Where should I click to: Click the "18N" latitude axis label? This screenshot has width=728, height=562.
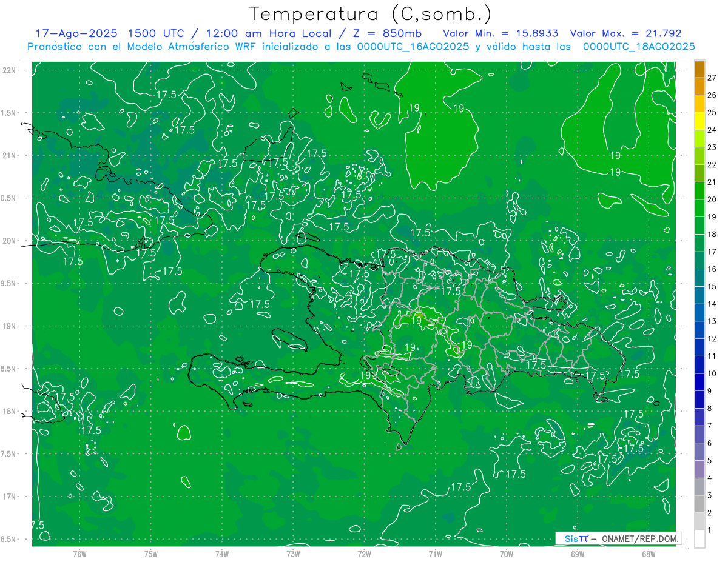tap(9, 411)
